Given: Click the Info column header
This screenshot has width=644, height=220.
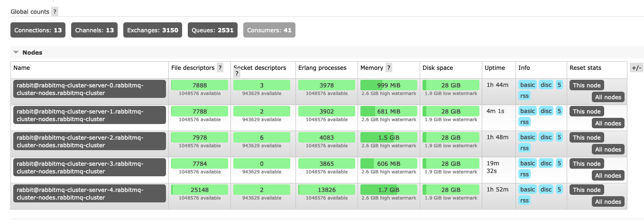Looking at the screenshot, I should pyautogui.click(x=524, y=68).
